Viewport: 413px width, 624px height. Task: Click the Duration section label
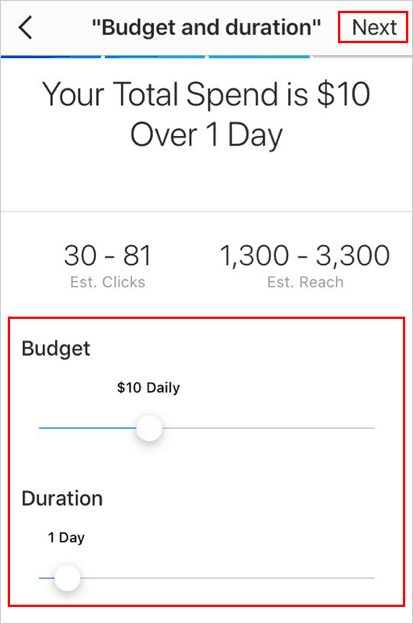(x=62, y=498)
